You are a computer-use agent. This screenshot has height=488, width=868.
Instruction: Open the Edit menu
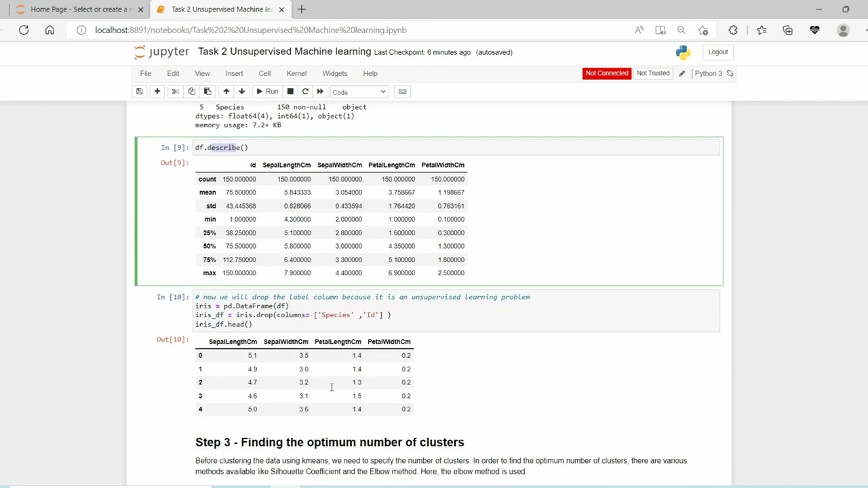tap(173, 73)
